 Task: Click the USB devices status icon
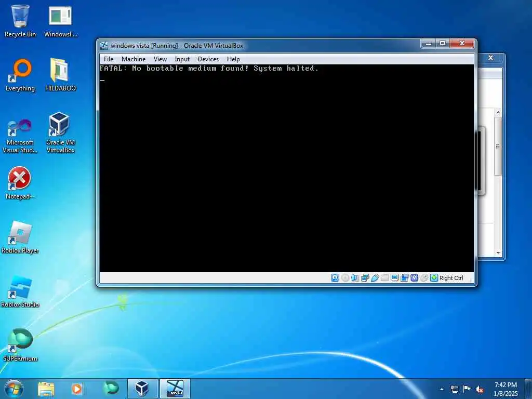coord(375,278)
